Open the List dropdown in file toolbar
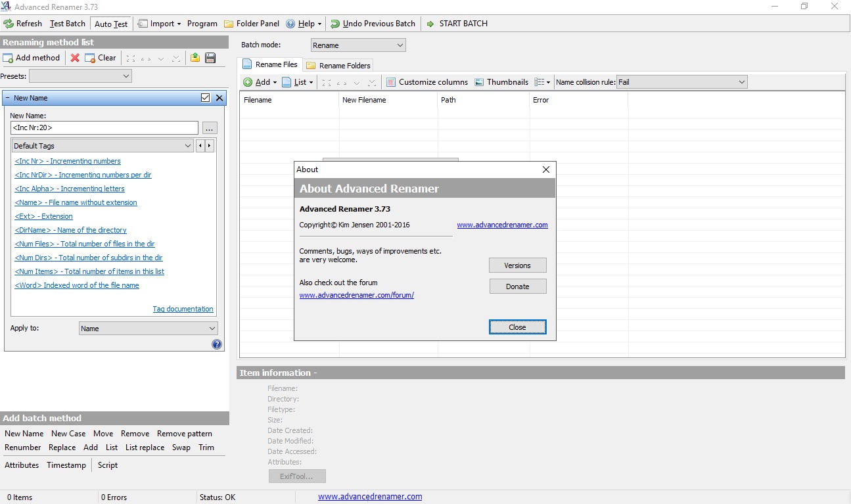The width and height of the screenshot is (851, 504). [x=298, y=82]
